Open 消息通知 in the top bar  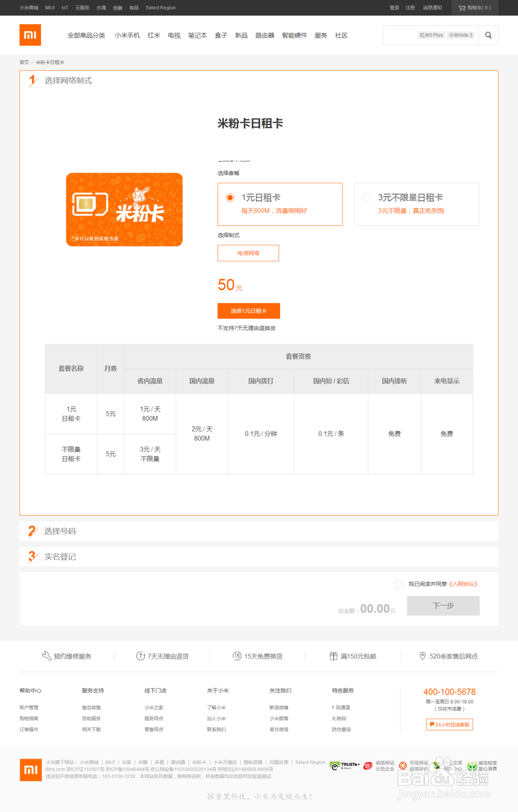click(433, 8)
